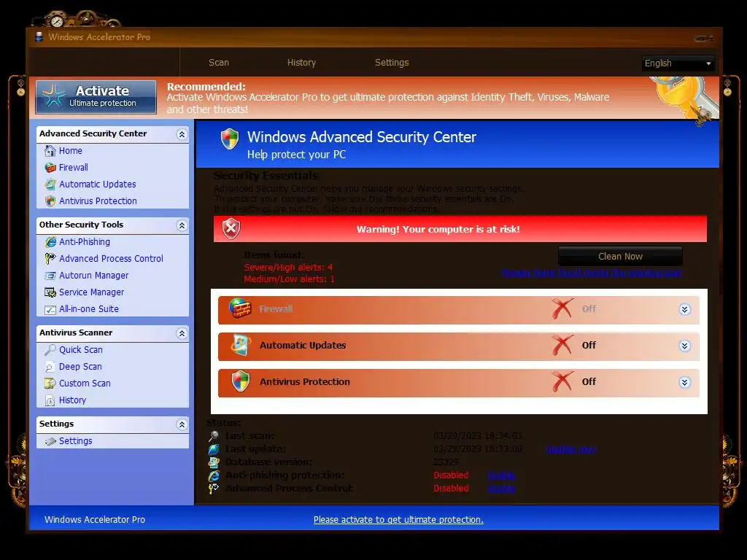Open the Scan tab in top menu
Screen dimensions: 747x560
click(x=219, y=63)
